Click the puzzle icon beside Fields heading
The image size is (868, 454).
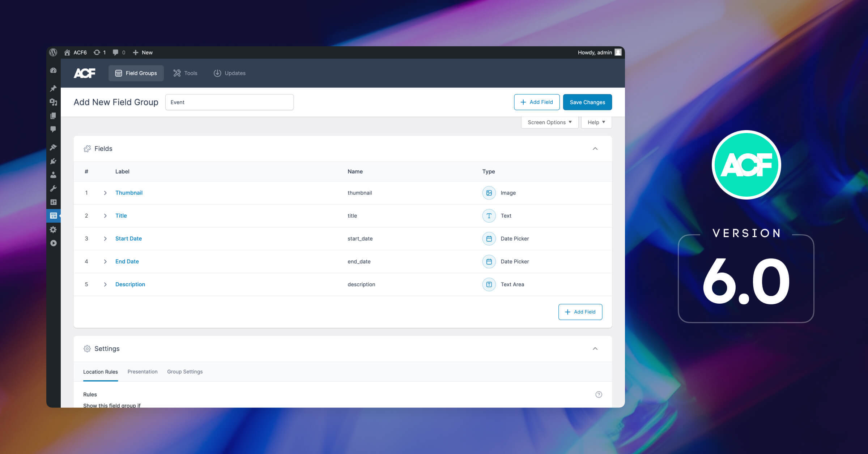click(x=87, y=149)
